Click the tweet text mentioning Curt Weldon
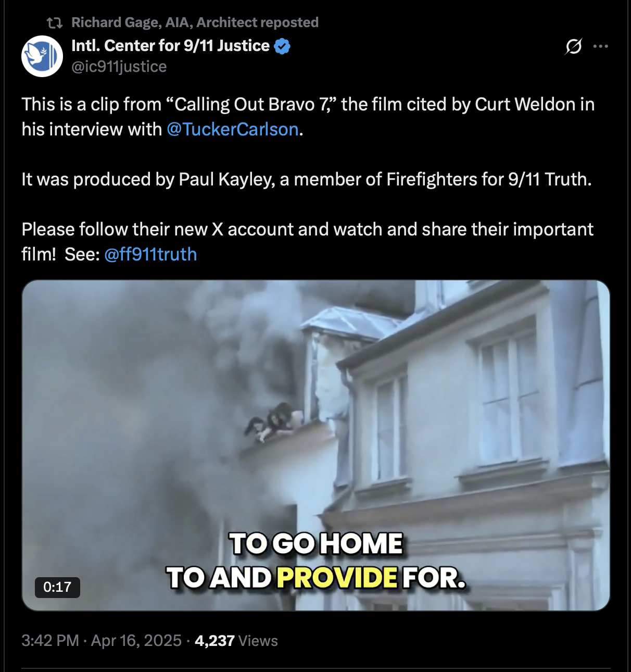 point(308,117)
